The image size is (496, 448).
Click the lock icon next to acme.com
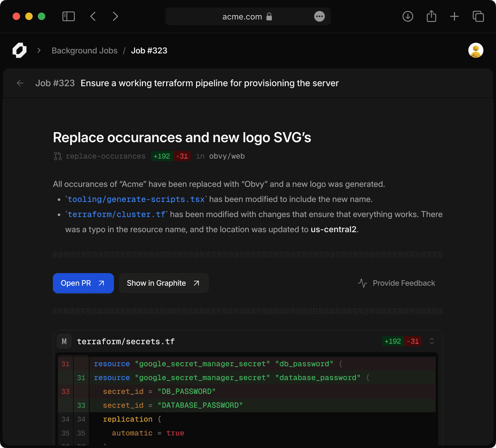[269, 16]
